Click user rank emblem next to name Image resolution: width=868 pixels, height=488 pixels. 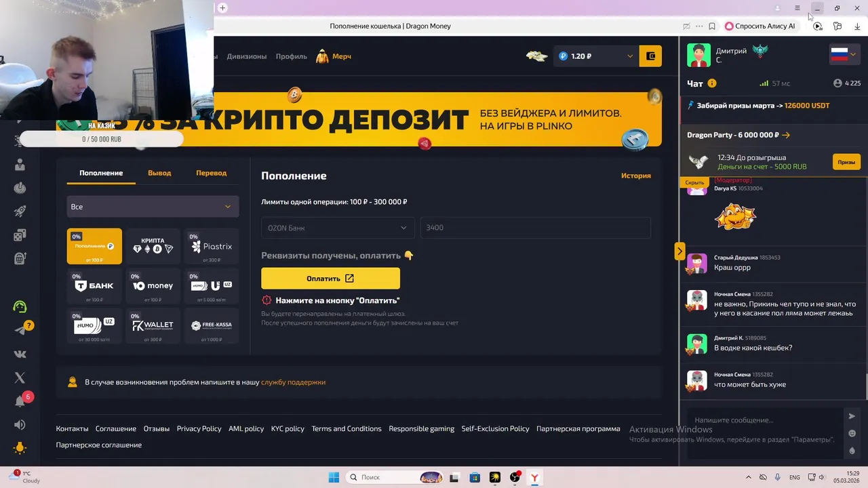tap(760, 52)
